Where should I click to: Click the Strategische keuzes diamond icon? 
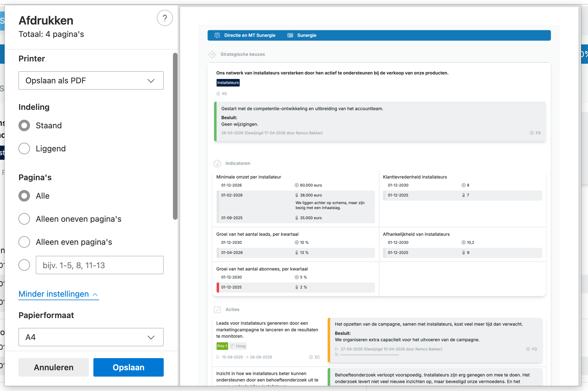point(212,54)
